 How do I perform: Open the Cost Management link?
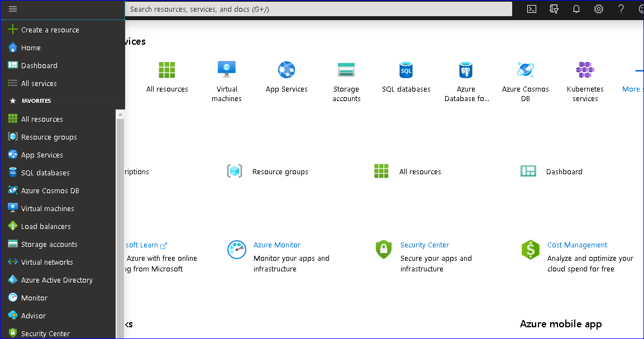coord(577,245)
